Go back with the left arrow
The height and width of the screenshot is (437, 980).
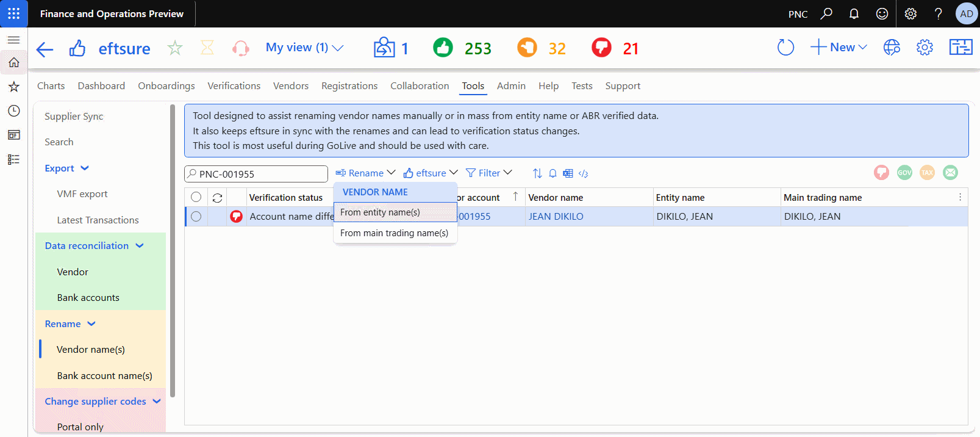tap(45, 49)
